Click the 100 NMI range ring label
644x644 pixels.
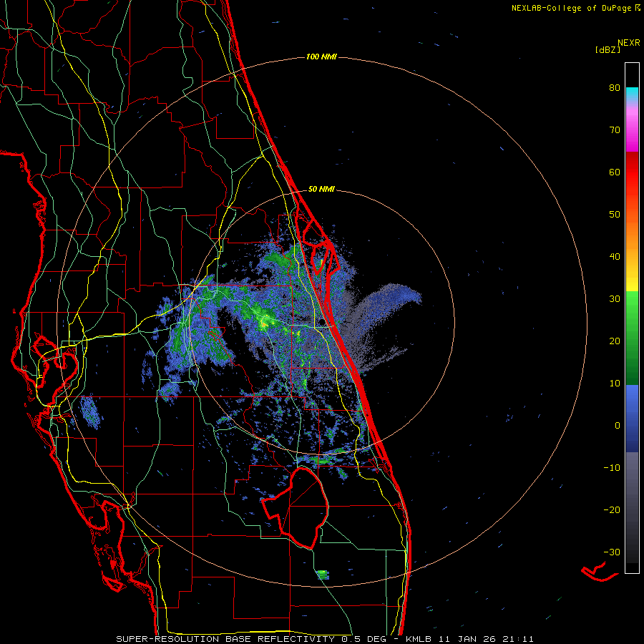321,57
